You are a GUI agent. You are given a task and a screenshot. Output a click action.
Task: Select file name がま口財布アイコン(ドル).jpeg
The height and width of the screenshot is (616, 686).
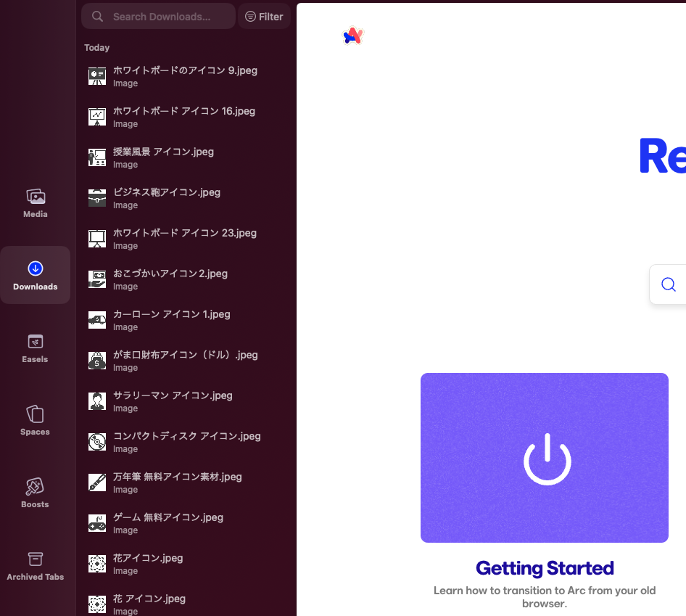coord(186,355)
